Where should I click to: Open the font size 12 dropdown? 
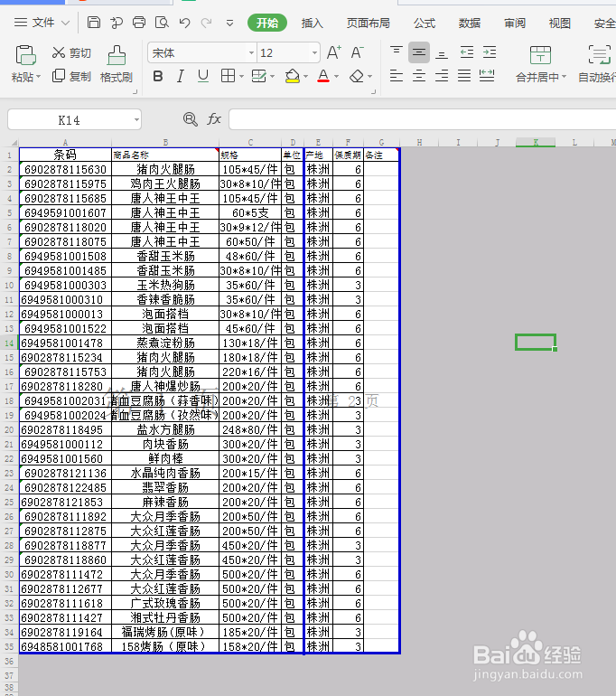tap(314, 52)
